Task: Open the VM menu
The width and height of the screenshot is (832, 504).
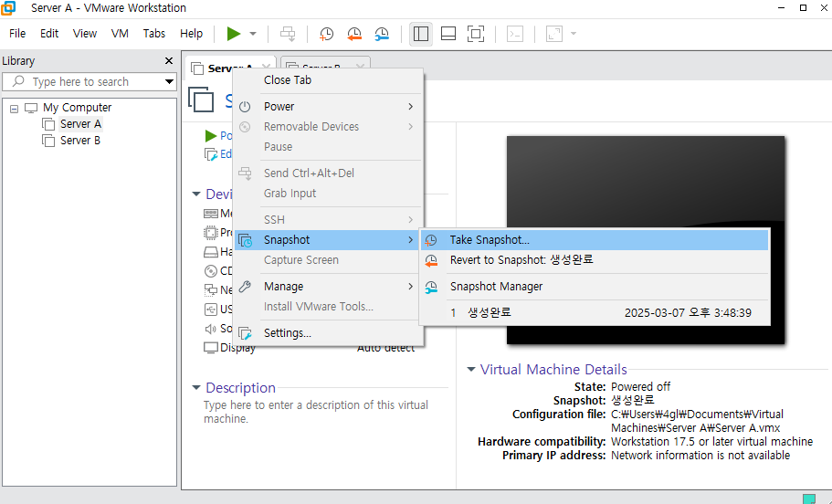Action: point(120,34)
